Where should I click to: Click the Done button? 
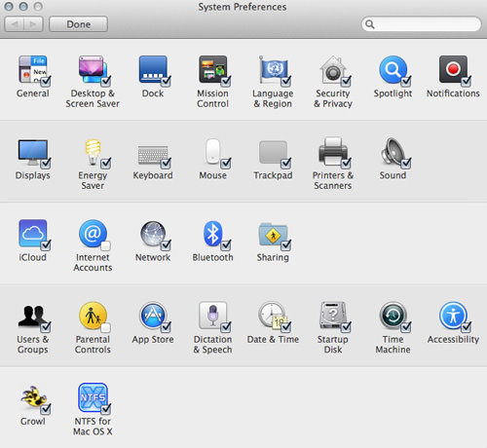click(x=78, y=24)
